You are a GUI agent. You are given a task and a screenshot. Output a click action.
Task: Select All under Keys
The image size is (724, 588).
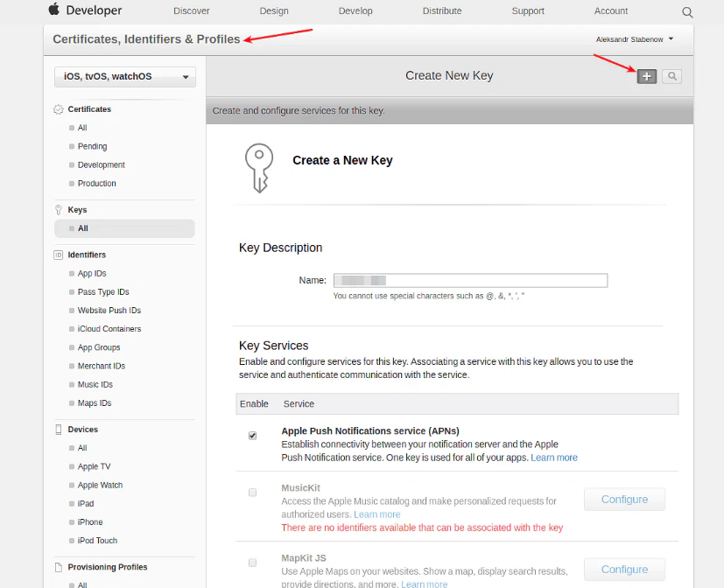pos(124,228)
